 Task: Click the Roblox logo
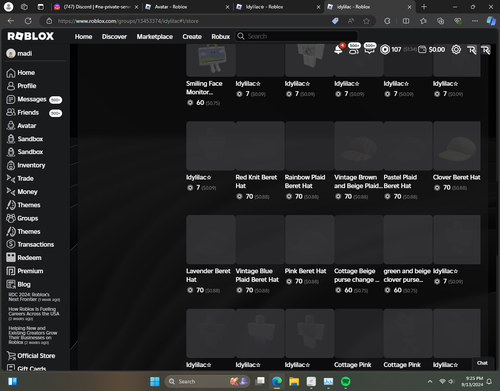click(x=31, y=36)
